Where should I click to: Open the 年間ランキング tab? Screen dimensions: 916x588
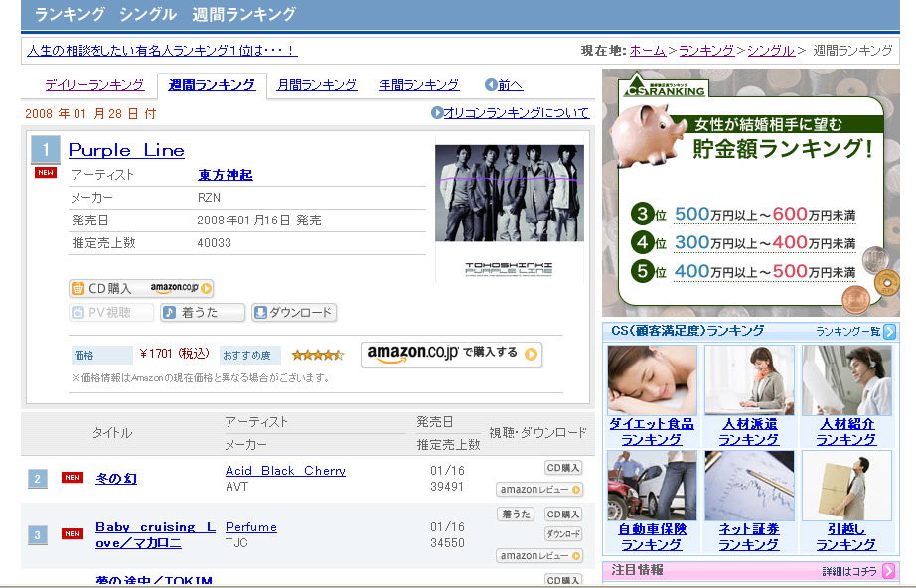[x=419, y=85]
